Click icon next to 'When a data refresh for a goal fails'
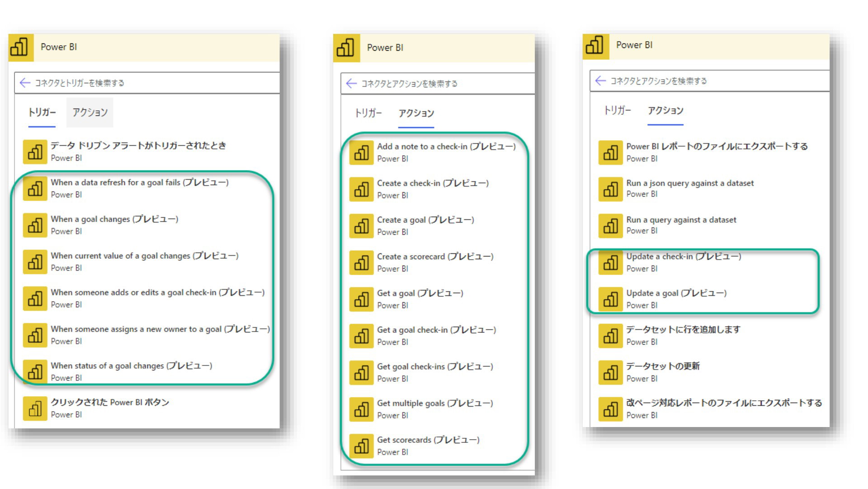Screen dimensions: 868x489 click(x=35, y=188)
